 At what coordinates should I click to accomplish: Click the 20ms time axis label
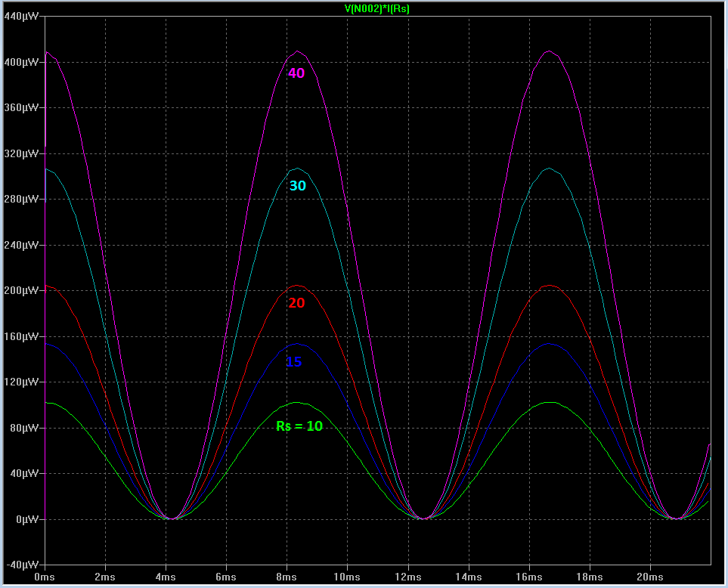pyautogui.click(x=650, y=577)
